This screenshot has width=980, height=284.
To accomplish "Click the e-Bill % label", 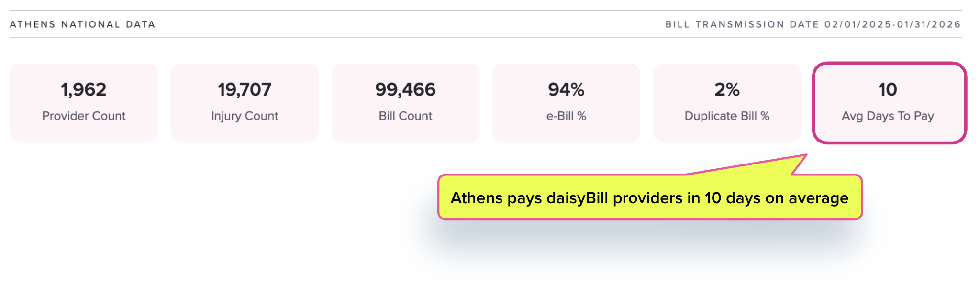I will (x=566, y=116).
